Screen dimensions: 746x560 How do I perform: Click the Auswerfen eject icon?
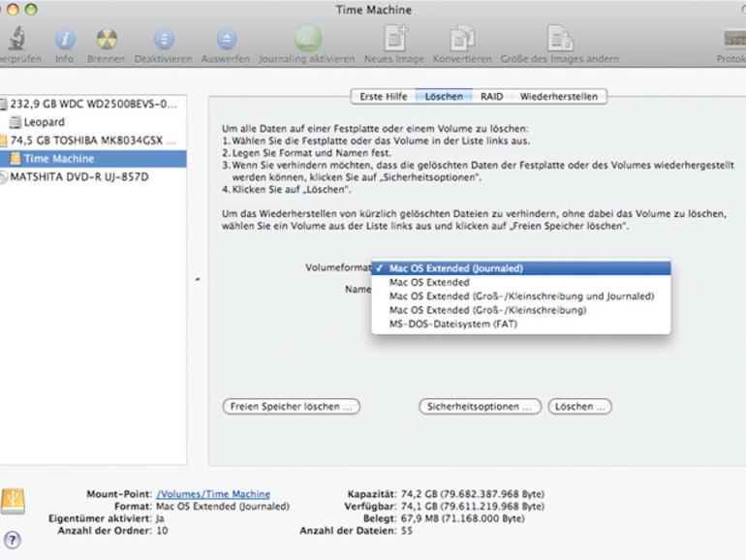227,39
